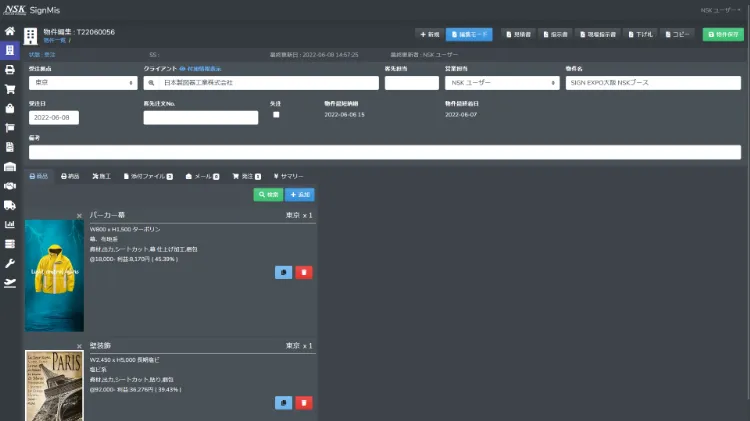The image size is (750, 421).
Task: Open the bar chart reports icon
Action: pos(10,224)
